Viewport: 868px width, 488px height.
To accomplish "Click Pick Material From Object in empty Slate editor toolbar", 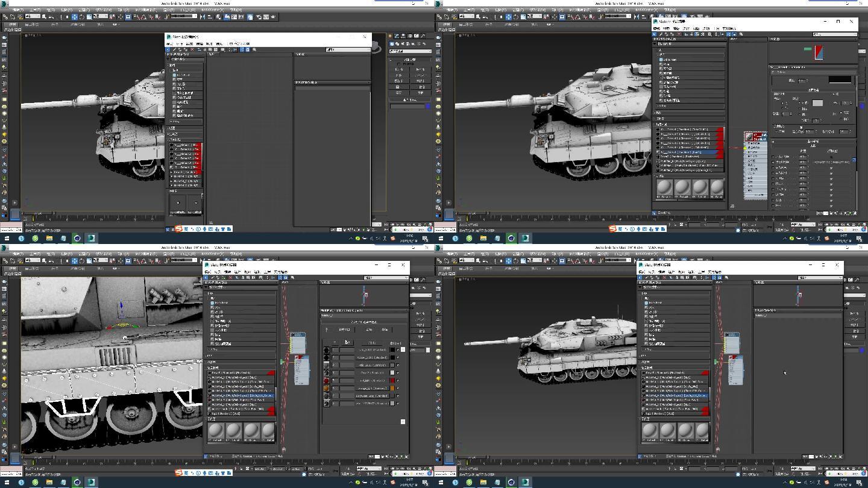I will click(174, 49).
